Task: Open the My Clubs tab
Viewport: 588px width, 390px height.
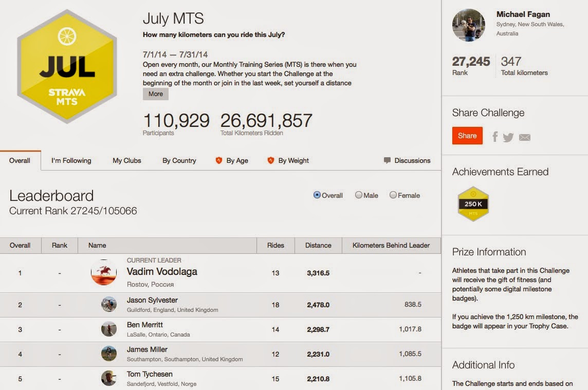Action: click(x=127, y=160)
